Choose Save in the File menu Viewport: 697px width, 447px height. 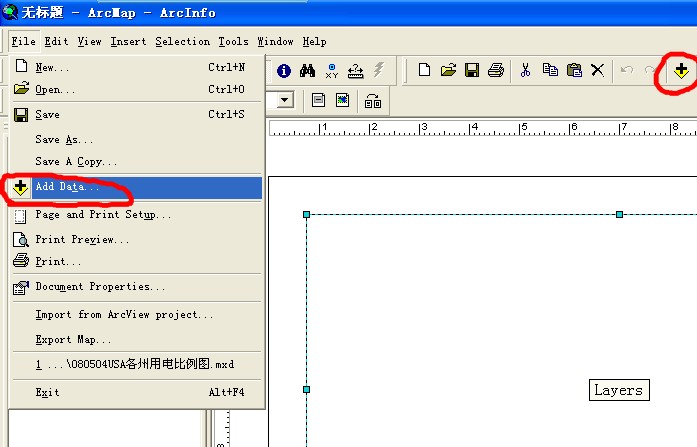[136, 114]
